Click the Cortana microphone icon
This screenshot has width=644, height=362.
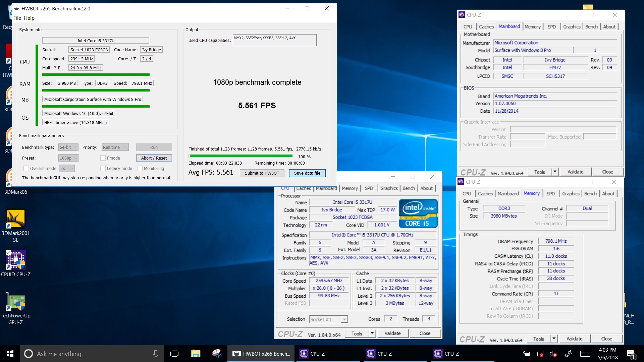pos(156,354)
